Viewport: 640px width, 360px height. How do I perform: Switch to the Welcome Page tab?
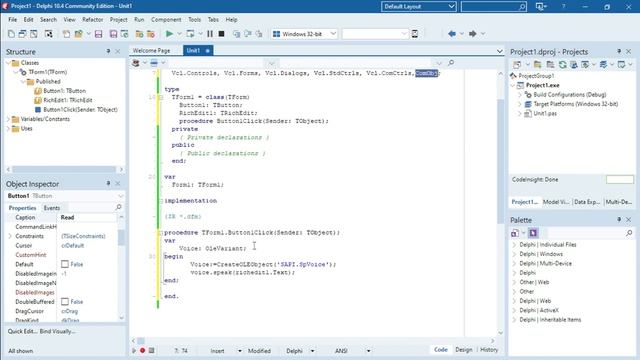[x=151, y=51]
